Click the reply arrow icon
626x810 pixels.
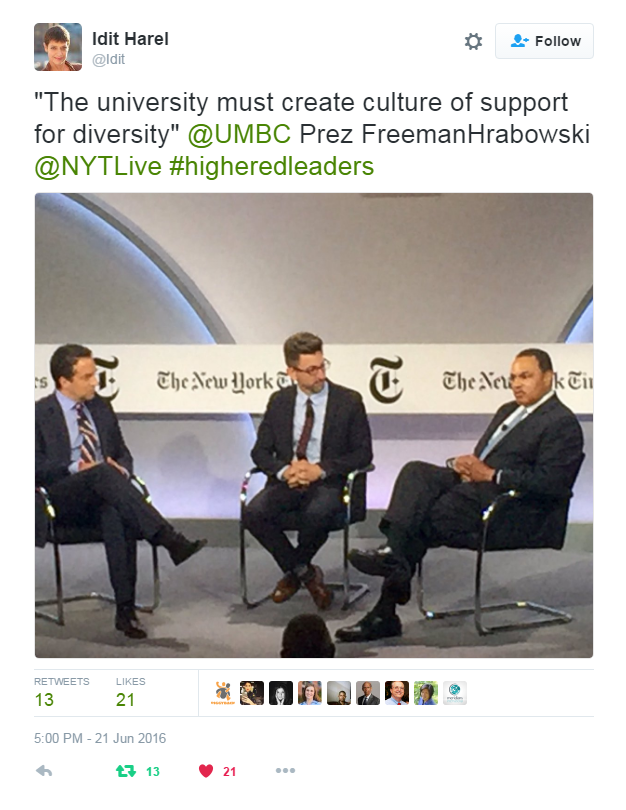click(44, 771)
